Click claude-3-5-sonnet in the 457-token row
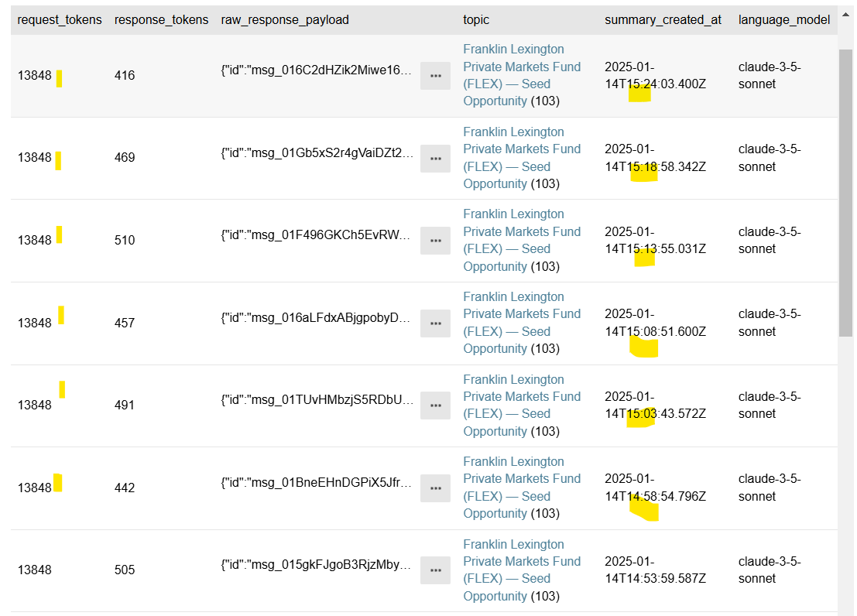This screenshot has width=857, height=616. click(x=770, y=323)
